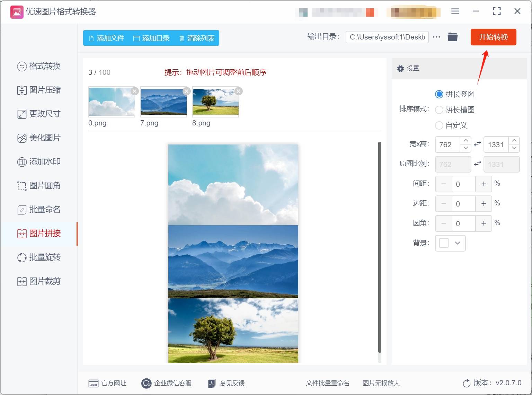Decrease 圆角 with minus button
Screen dimensions: 532x395
(x=444, y=223)
